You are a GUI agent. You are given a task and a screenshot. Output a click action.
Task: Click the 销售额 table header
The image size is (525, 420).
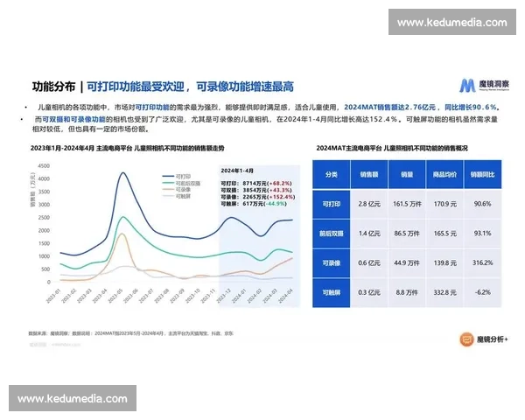369,174
